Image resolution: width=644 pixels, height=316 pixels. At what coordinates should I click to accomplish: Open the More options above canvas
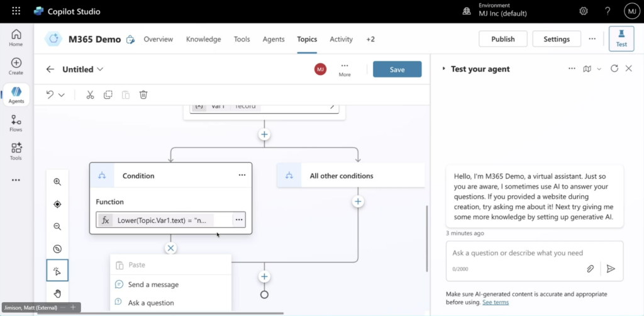point(345,69)
